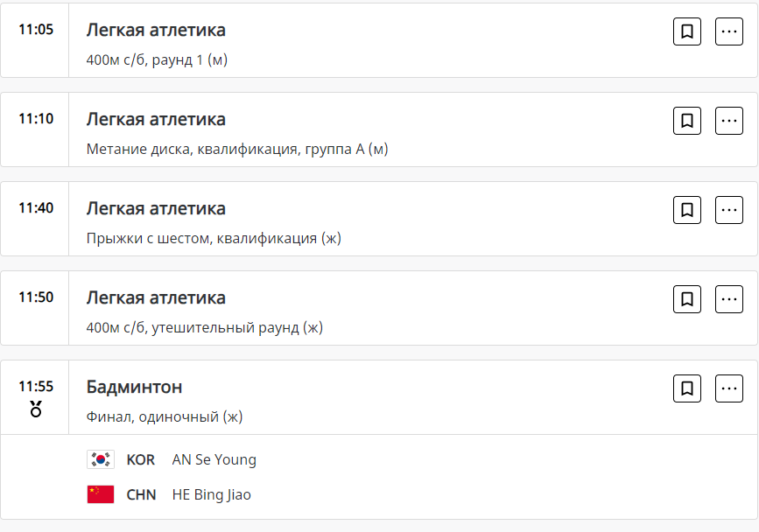The height and width of the screenshot is (532, 759).
Task: Bookmark the Метание диска qualification event
Action: (687, 121)
